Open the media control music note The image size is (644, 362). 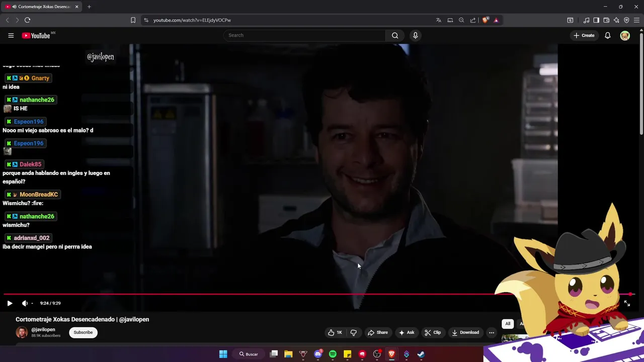[x=586, y=20]
